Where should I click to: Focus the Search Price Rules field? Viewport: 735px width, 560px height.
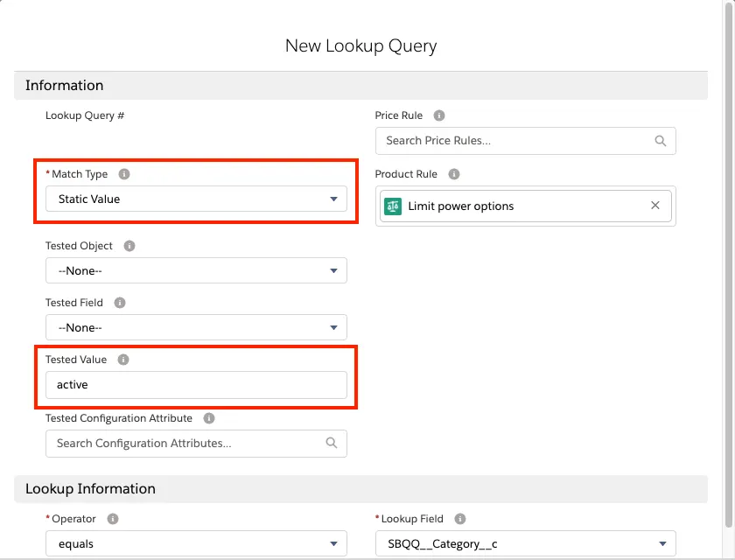516,141
